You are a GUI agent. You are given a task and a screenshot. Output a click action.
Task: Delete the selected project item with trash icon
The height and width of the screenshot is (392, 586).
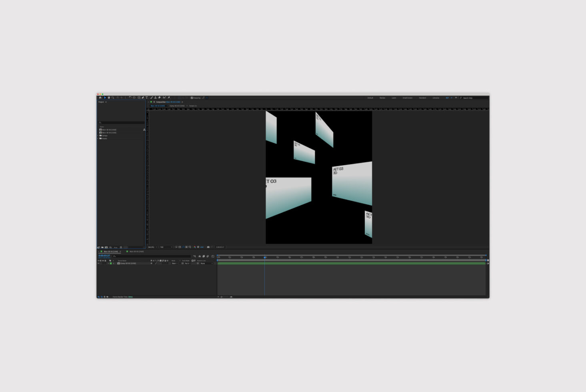click(121, 247)
